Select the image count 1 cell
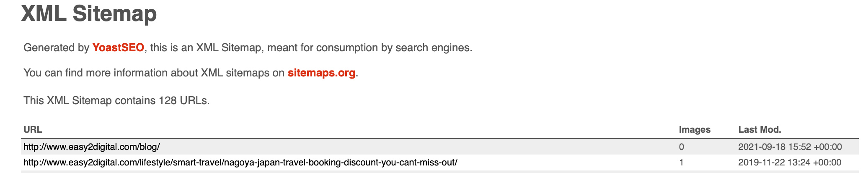This screenshot has height=173, width=868. [x=682, y=163]
